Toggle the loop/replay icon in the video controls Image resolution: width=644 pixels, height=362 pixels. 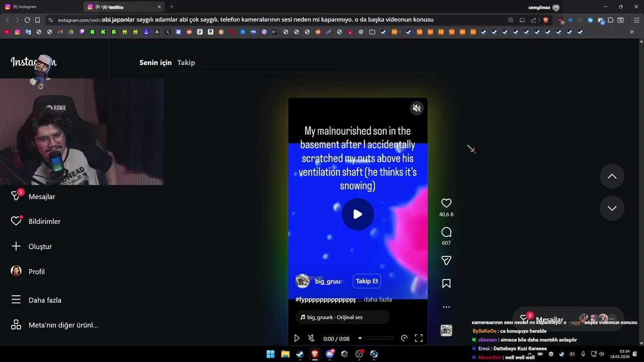404,338
